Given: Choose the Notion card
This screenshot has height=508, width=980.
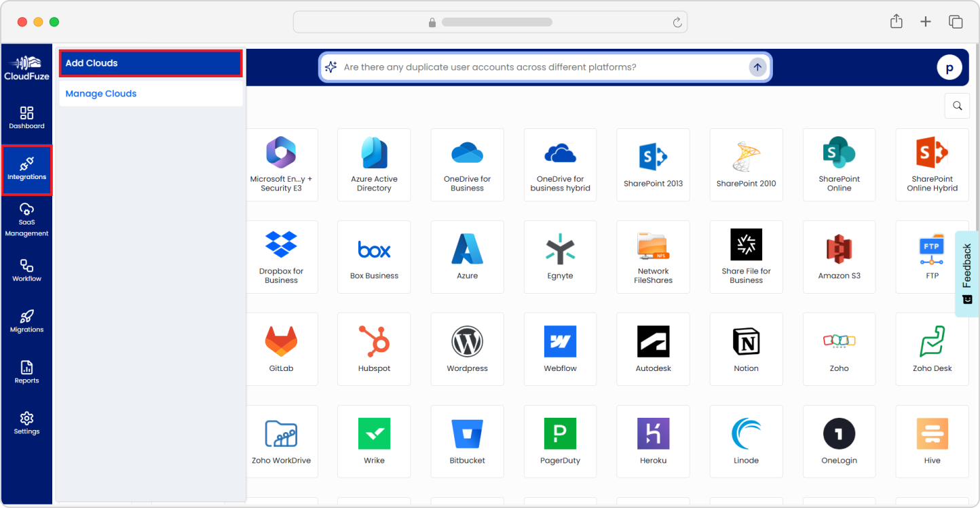Looking at the screenshot, I should tap(746, 349).
